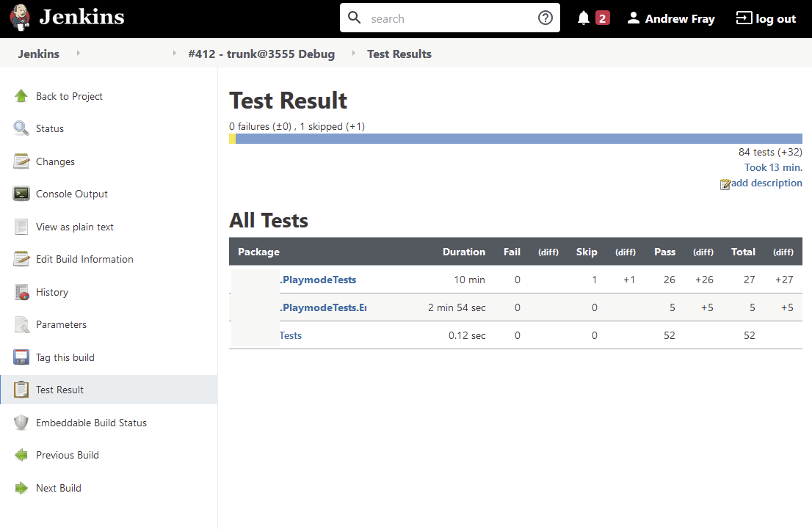The height and width of the screenshot is (529, 812).
Task: Expand the breadcrumb arrow before #412 build
Action: tap(175, 53)
